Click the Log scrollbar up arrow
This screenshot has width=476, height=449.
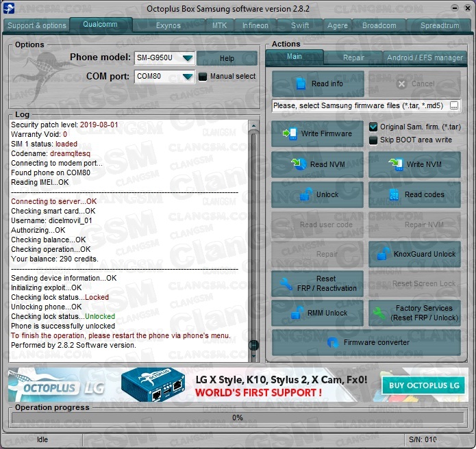coord(254,125)
